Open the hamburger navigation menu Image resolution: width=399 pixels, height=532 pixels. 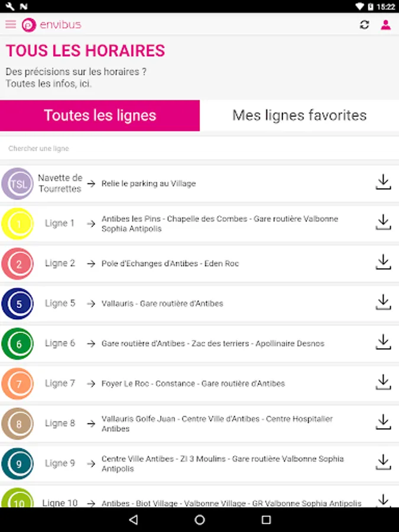tap(11, 25)
